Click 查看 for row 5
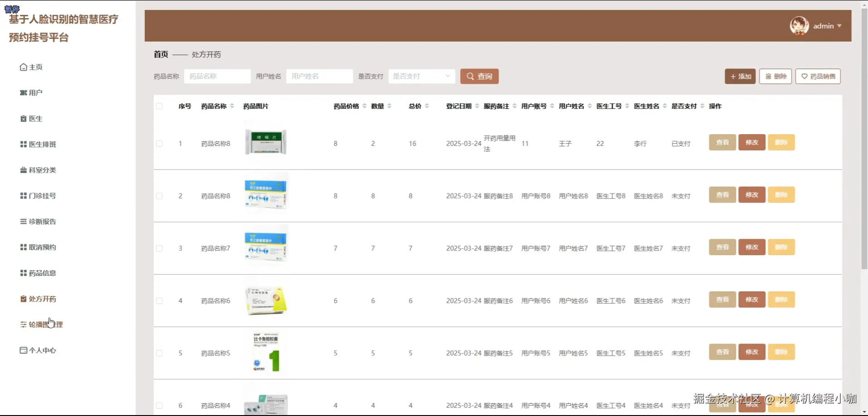This screenshot has width=868, height=416. (x=722, y=352)
